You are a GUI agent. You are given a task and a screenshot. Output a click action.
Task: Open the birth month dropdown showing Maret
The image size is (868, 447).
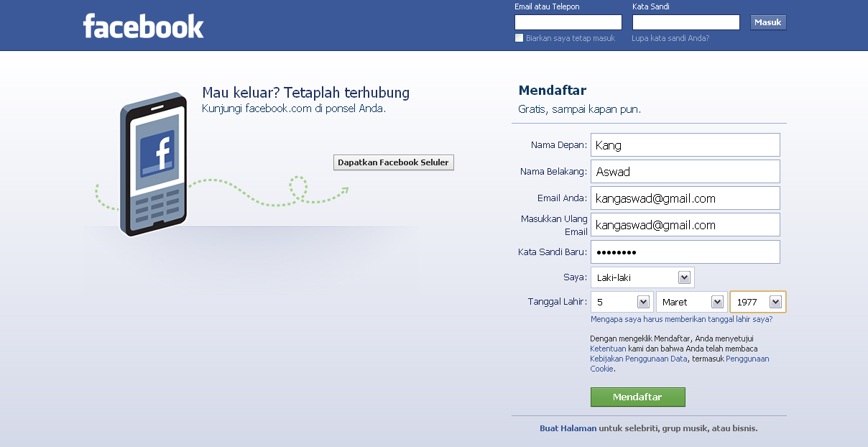coord(691,302)
